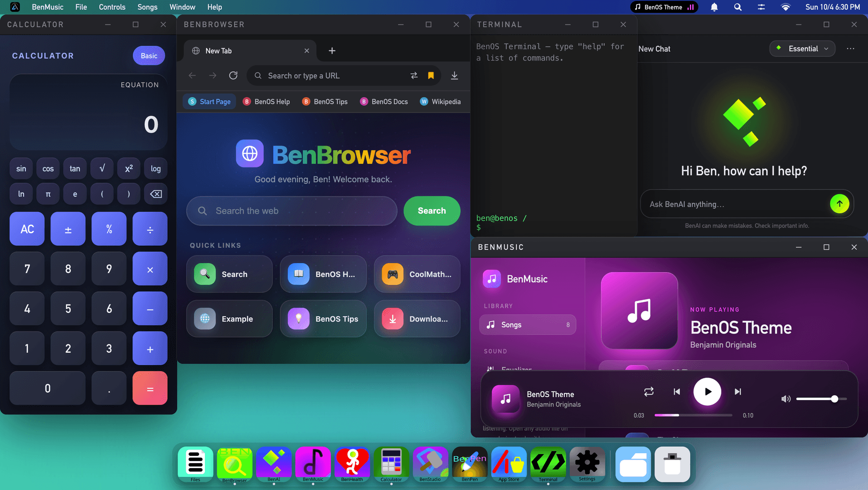Viewport: 868px width, 490px height.
Task: Open the Songs menu
Action: click(x=147, y=7)
